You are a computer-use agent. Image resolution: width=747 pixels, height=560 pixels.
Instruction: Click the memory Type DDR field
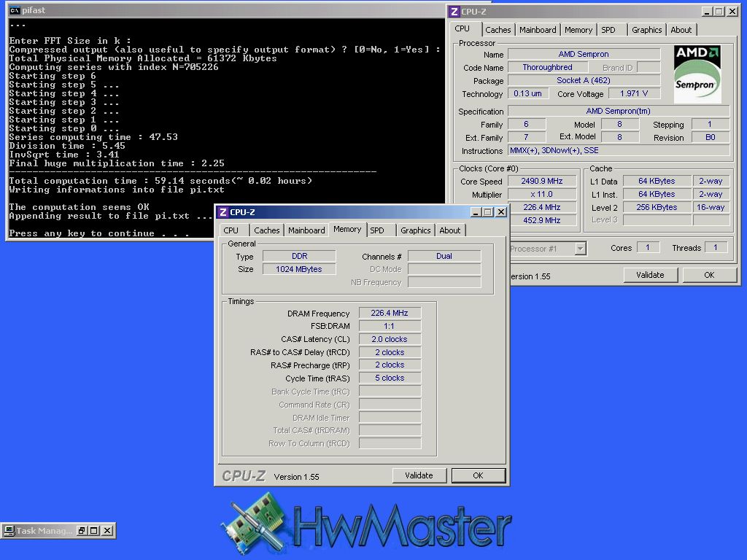click(x=299, y=256)
